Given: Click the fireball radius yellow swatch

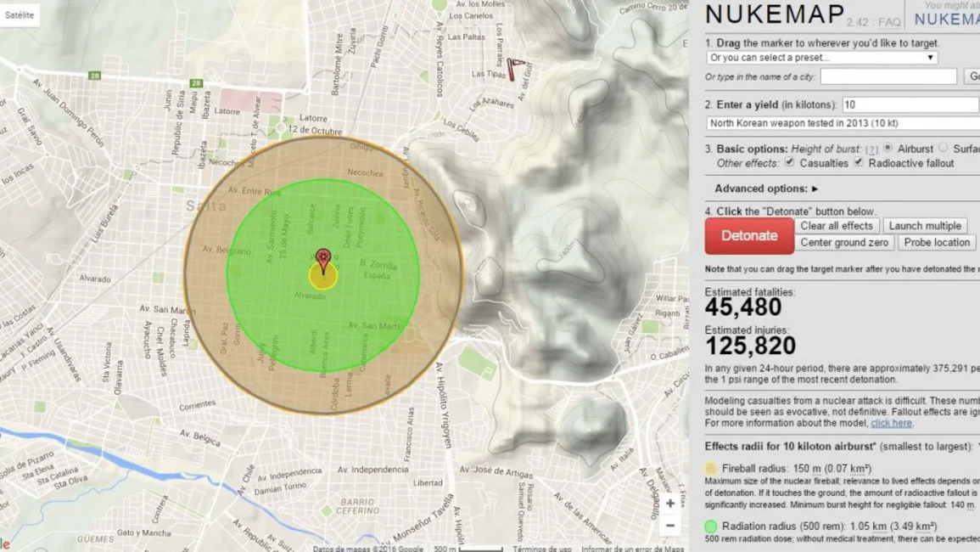Looking at the screenshot, I should [711, 468].
